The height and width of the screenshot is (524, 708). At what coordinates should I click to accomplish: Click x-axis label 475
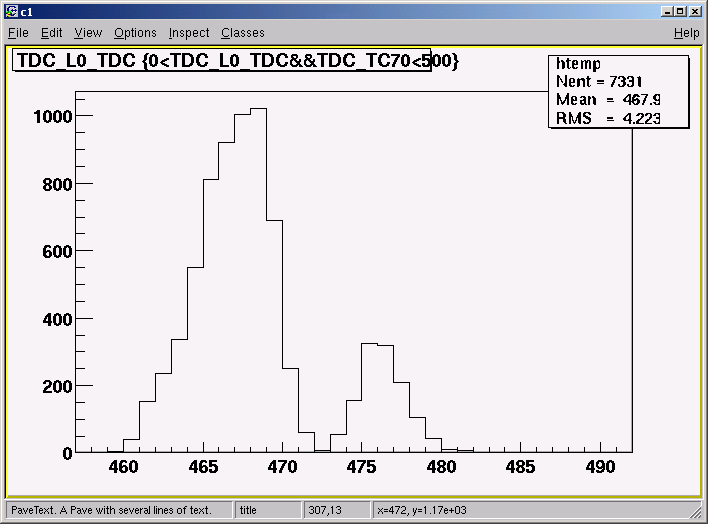click(362, 467)
